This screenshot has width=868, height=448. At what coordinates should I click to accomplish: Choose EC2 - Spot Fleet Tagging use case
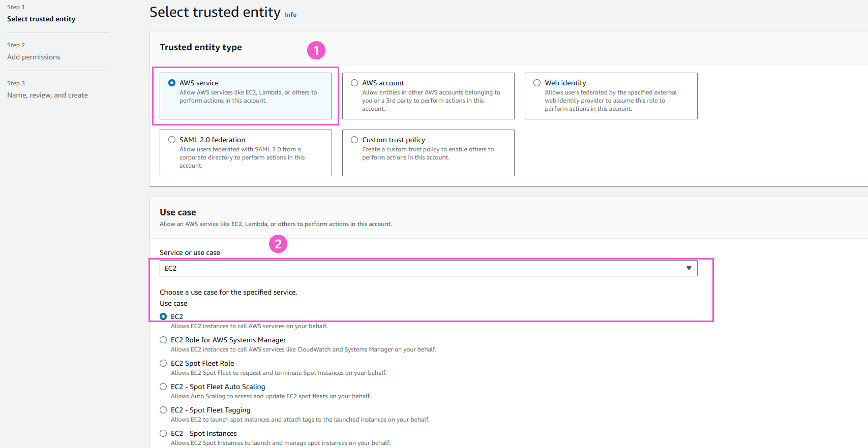[x=163, y=410]
